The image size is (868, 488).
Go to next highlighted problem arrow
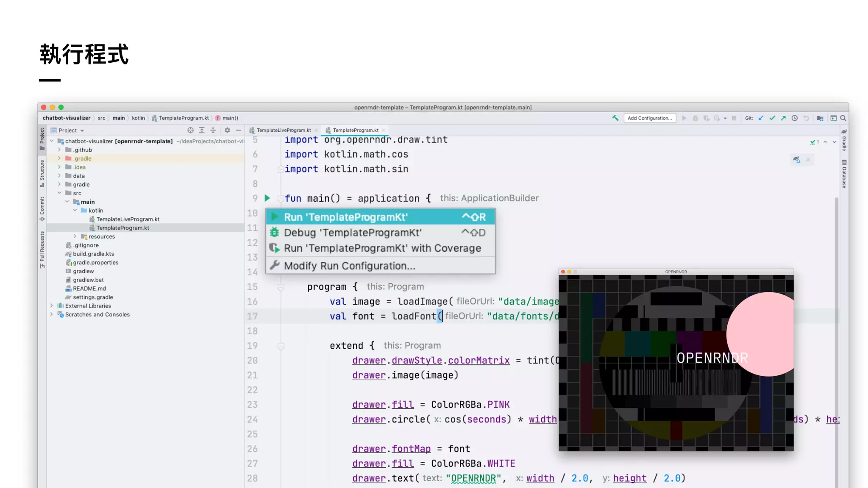834,142
